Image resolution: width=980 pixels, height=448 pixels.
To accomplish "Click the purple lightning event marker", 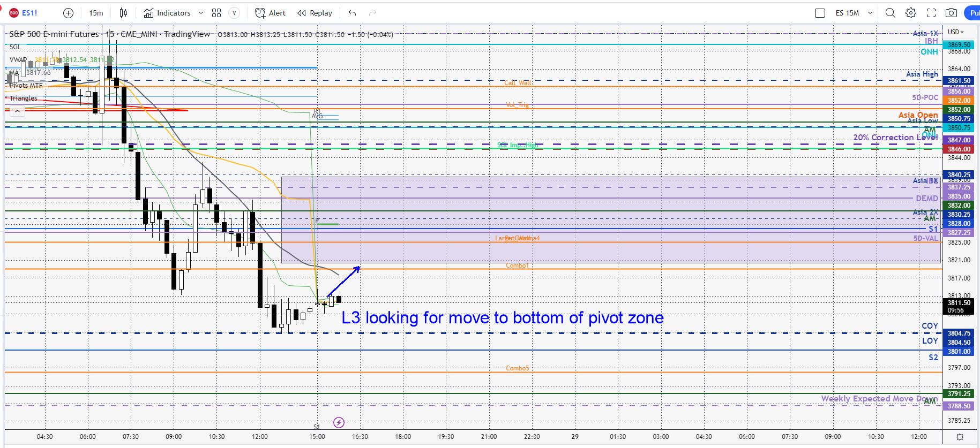I will click(x=339, y=423).
